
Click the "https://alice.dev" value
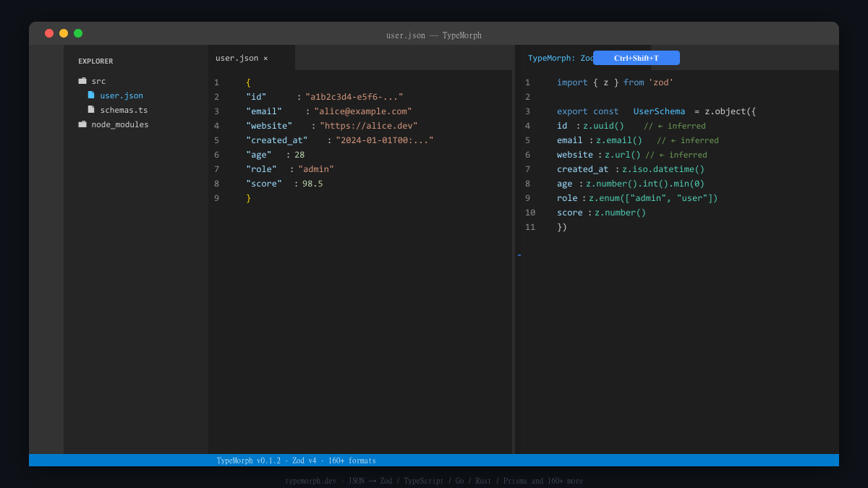coord(369,126)
